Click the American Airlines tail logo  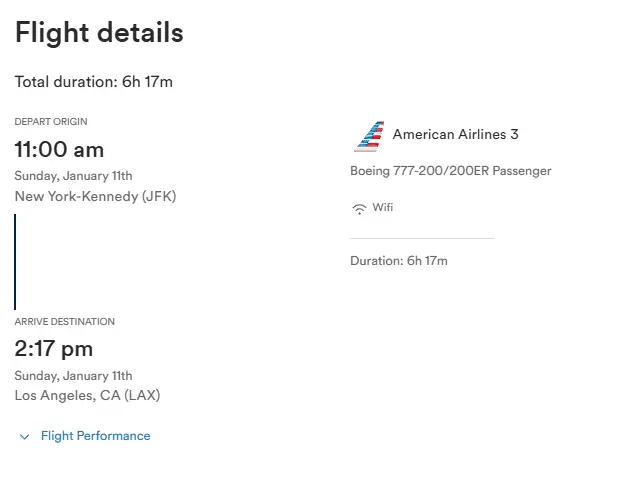click(x=369, y=136)
